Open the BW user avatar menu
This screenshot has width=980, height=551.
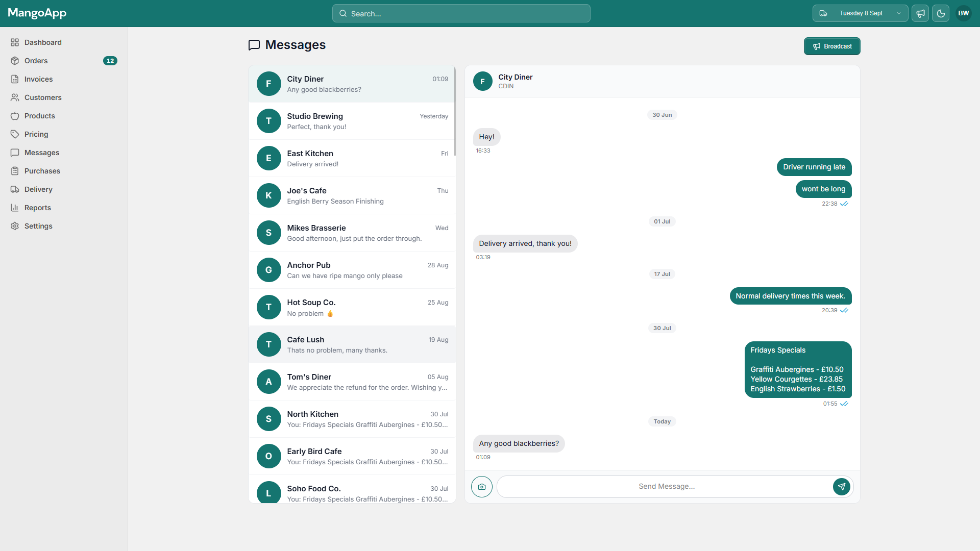point(964,13)
